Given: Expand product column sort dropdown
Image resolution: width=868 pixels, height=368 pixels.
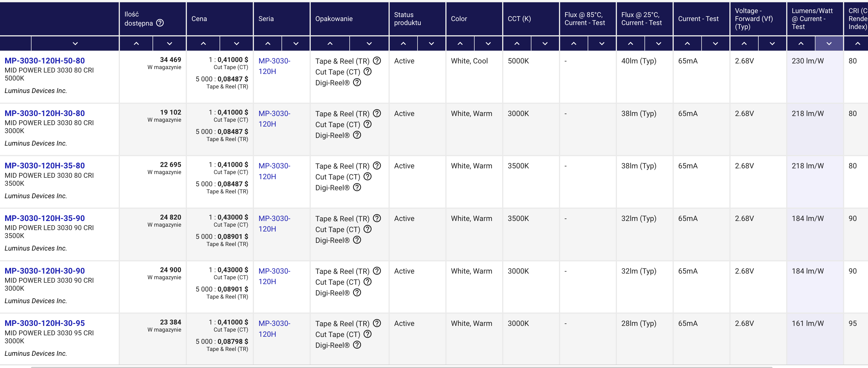Looking at the screenshot, I should click(75, 44).
